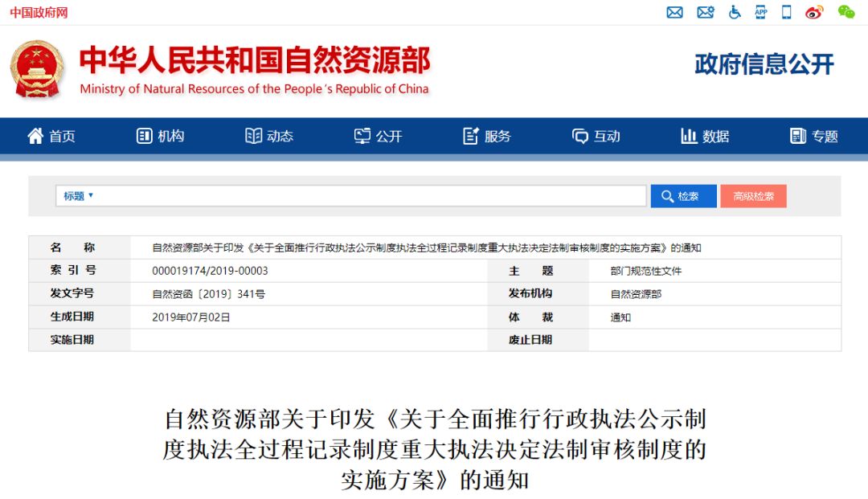Click the bar-chart icon beside 数据
Image resolution: width=868 pixels, height=499 pixels.
(689, 136)
